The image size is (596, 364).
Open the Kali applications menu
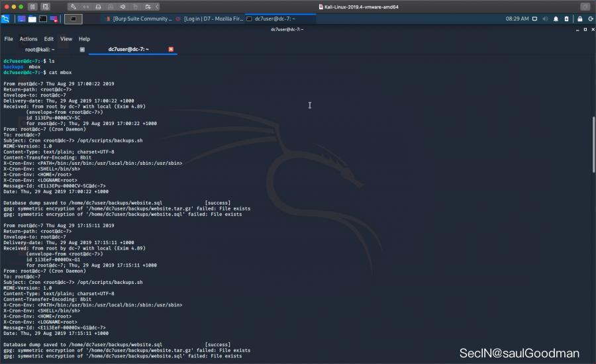[x=5, y=19]
